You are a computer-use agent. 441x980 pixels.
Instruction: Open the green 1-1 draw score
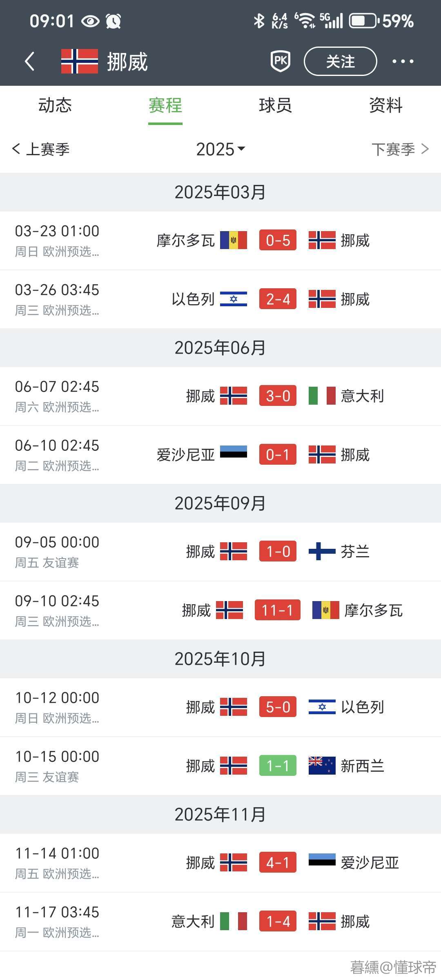[x=278, y=766]
